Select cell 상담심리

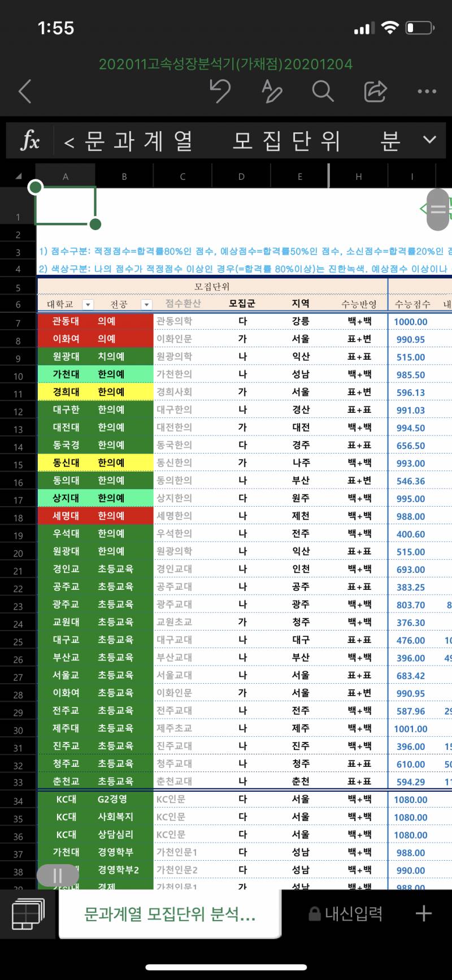tap(124, 834)
